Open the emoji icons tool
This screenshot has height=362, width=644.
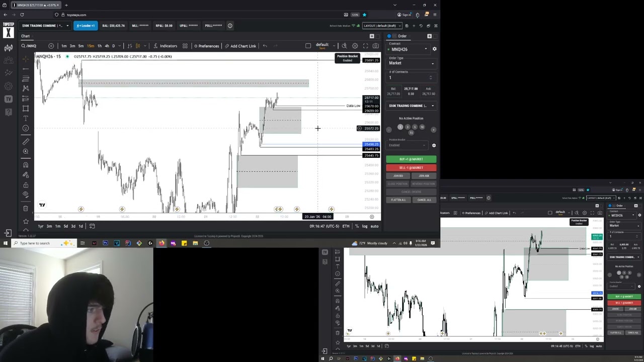(x=26, y=128)
